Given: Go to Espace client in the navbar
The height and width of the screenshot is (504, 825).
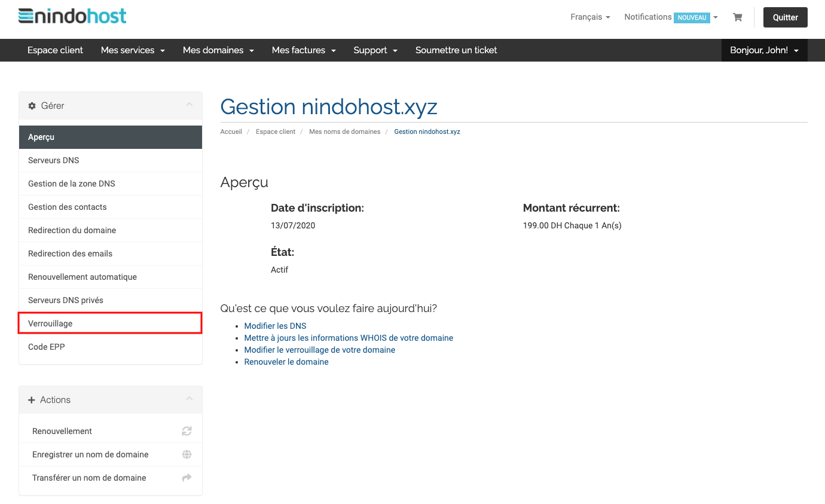Looking at the screenshot, I should click(55, 50).
